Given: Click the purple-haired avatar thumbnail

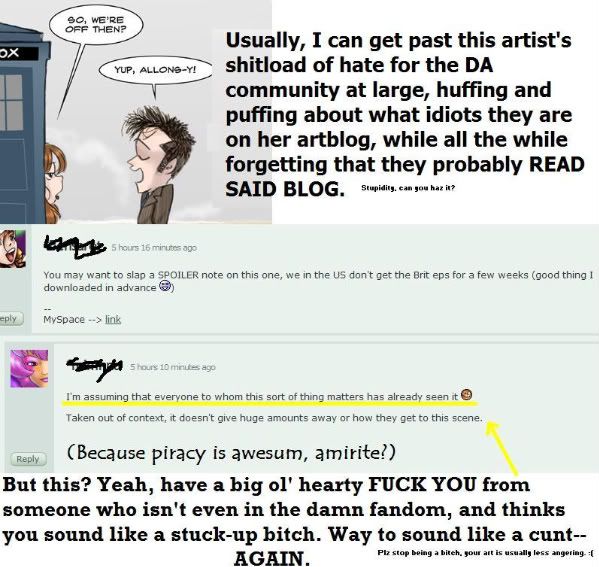Looking at the screenshot, I should (29, 368).
